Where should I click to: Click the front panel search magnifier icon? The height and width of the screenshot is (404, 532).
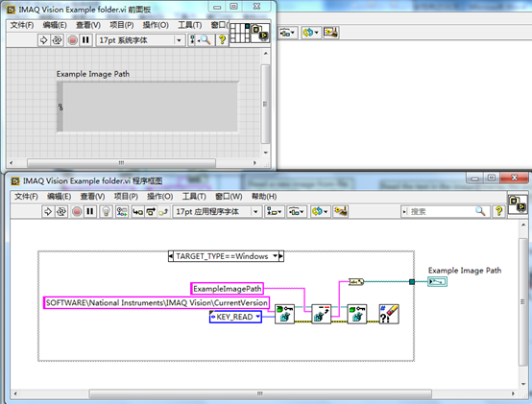(x=205, y=40)
